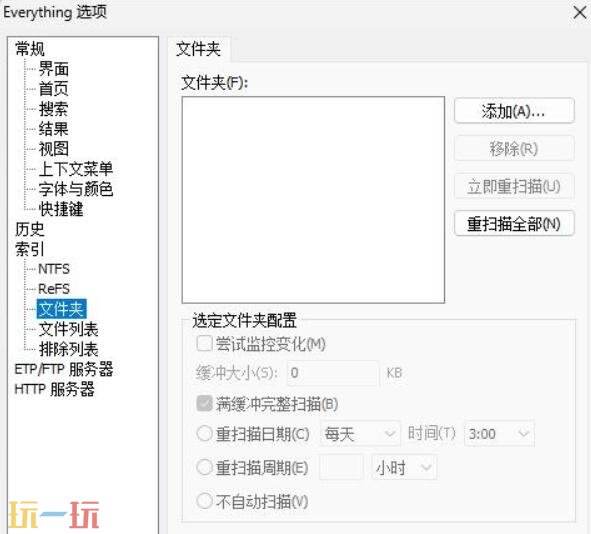The width and height of the screenshot is (591, 534).
Task: Open the 界面 settings page
Action: [54, 69]
